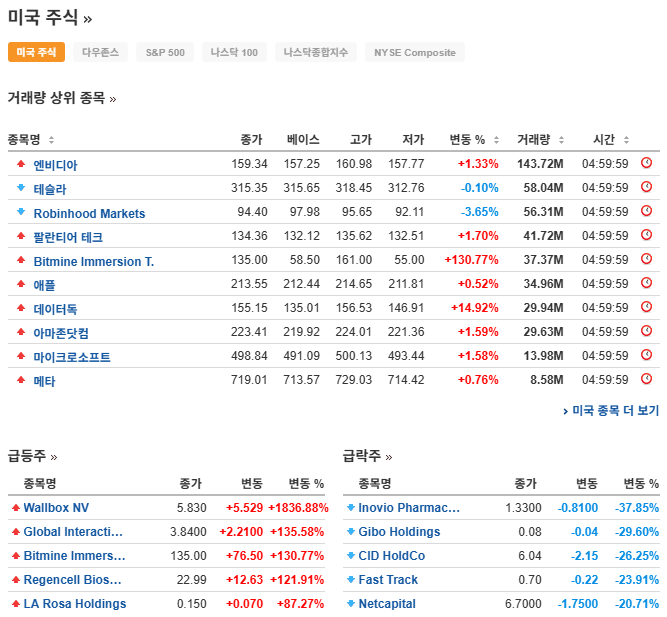Click the red up arrow beside 메타
The height and width of the screenshot is (617, 667).
(21, 380)
